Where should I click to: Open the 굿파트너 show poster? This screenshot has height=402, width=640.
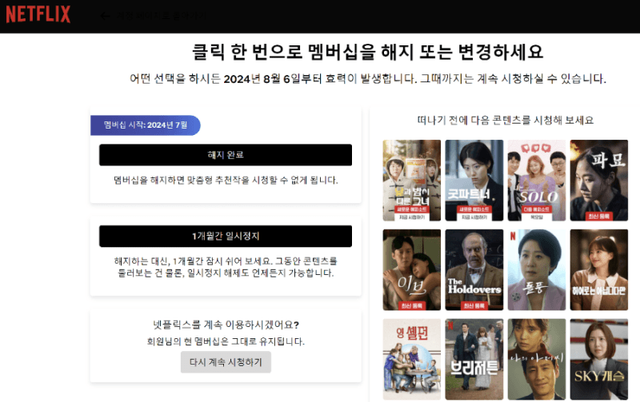click(x=473, y=179)
